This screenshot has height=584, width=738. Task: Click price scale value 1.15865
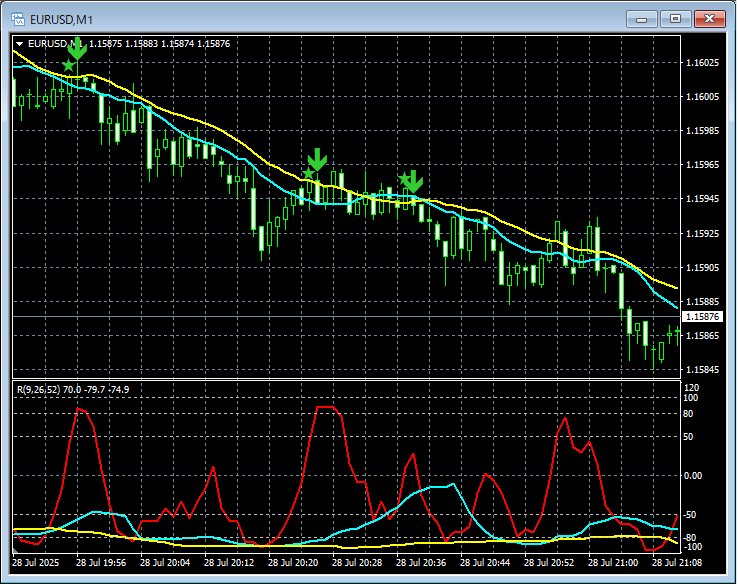[x=702, y=336]
